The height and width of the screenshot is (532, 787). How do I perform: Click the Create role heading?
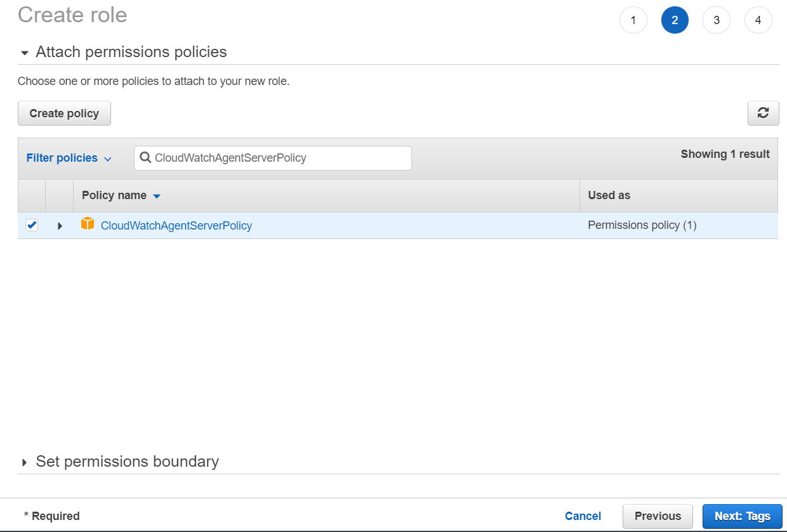pyautogui.click(x=72, y=15)
